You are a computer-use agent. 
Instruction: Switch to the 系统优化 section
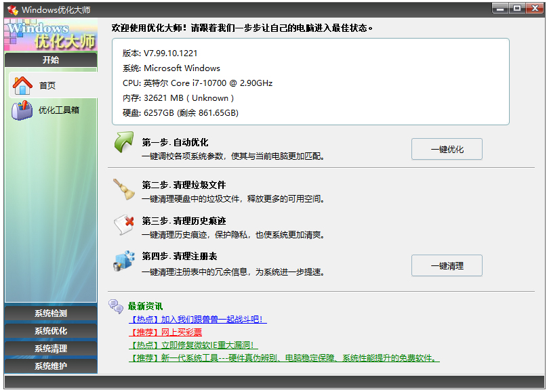(50, 331)
